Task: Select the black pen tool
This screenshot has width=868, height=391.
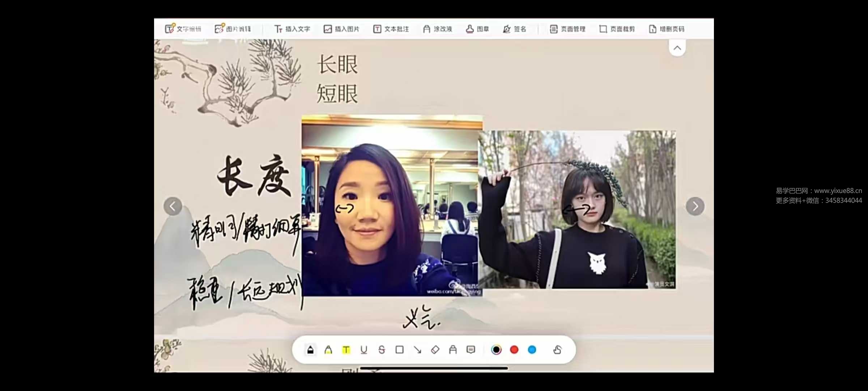Action: pyautogui.click(x=310, y=350)
